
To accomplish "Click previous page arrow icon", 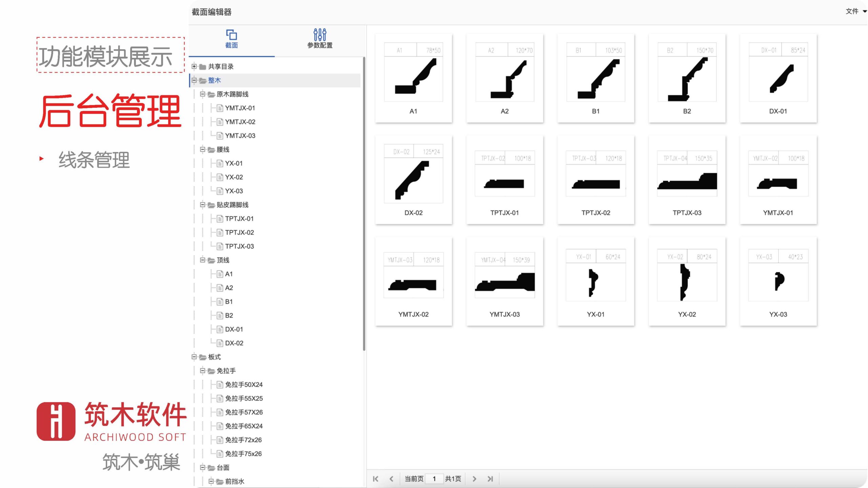I will click(x=391, y=479).
